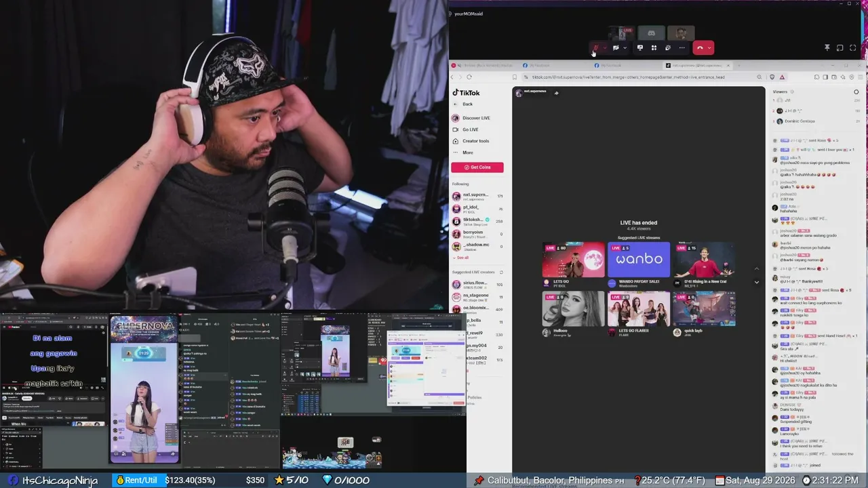Open tiktokshop account in Following list

click(x=477, y=221)
